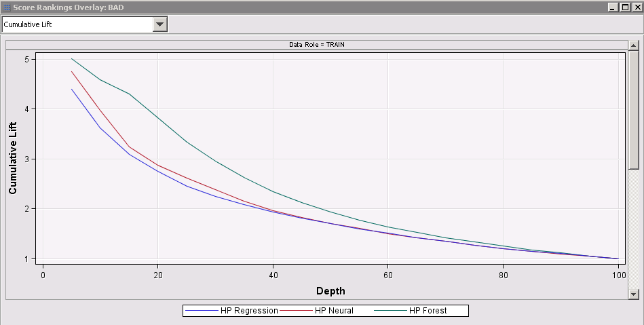Screen dimensions: 644x325
Task: Minimize the Score Rankings Overlay window
Action: (613, 7)
